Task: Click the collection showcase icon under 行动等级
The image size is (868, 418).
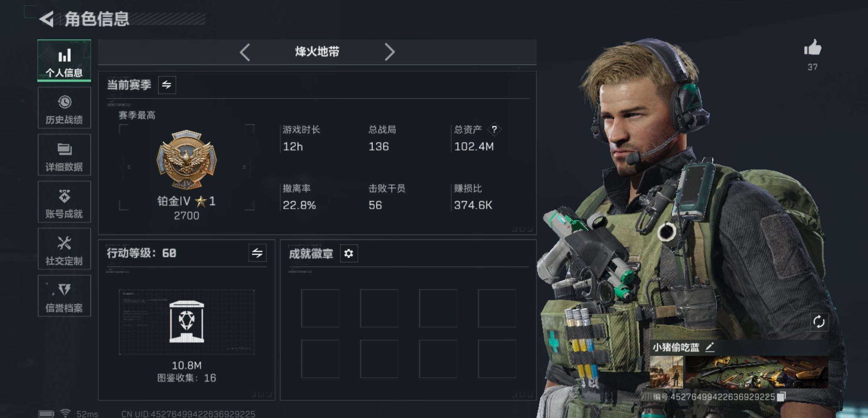Action: point(186,322)
